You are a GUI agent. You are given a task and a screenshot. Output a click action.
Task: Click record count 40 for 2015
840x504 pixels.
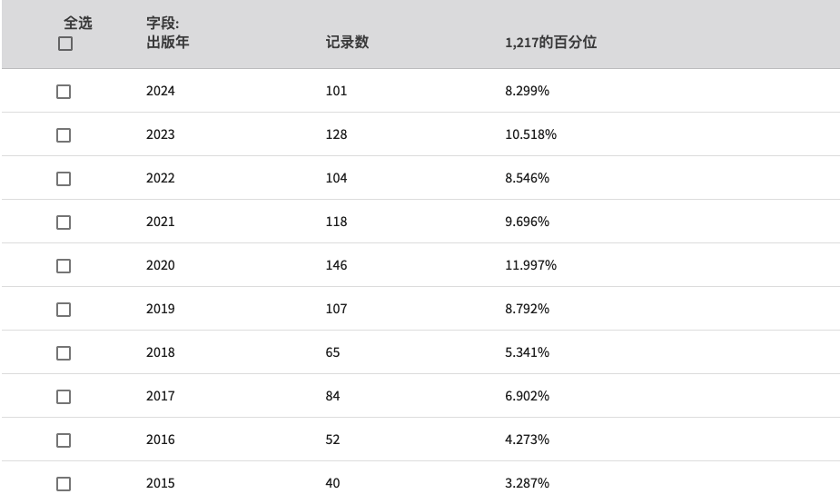pos(332,483)
